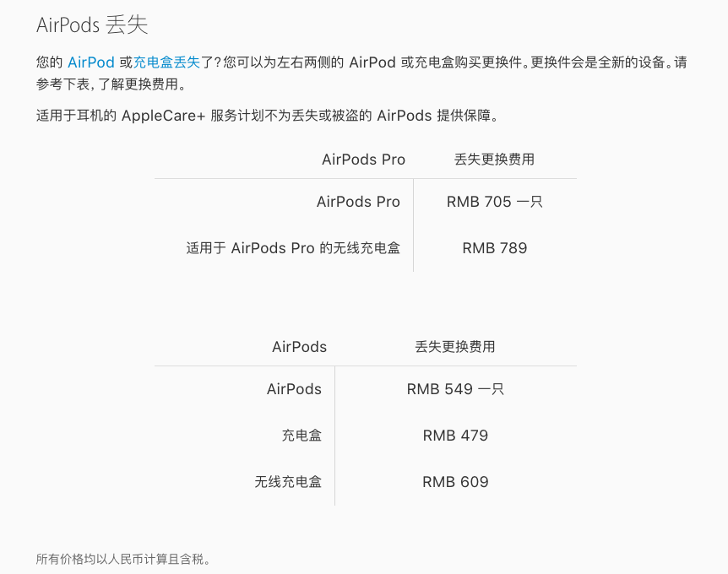728x574 pixels.
Task: Click the RMB 549 一只 price cell
Action: 455,389
